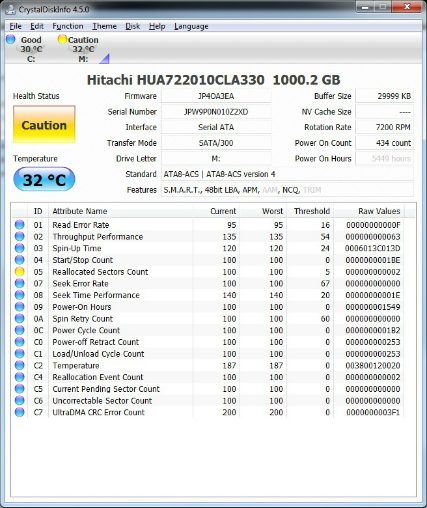Open the Function menu
This screenshot has height=508, width=427.
point(68,26)
